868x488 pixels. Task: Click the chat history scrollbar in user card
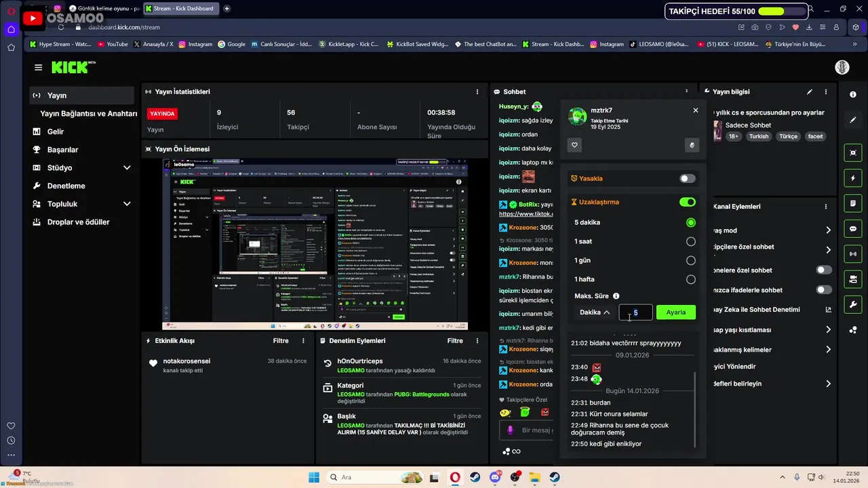[x=695, y=409]
